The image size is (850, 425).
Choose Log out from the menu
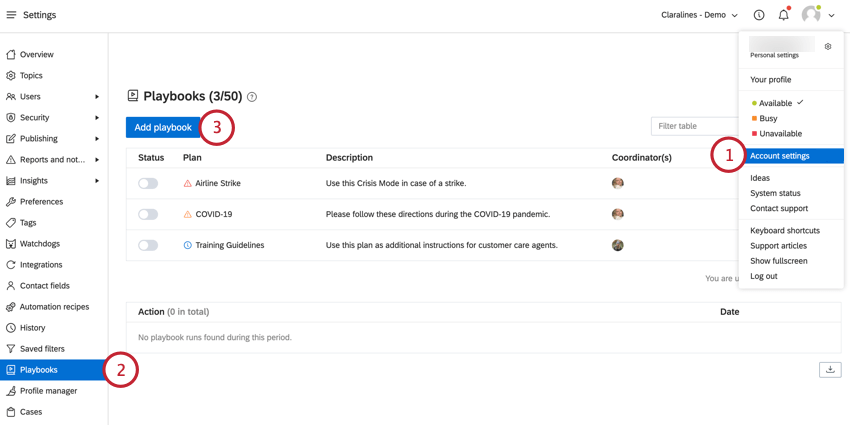point(764,276)
